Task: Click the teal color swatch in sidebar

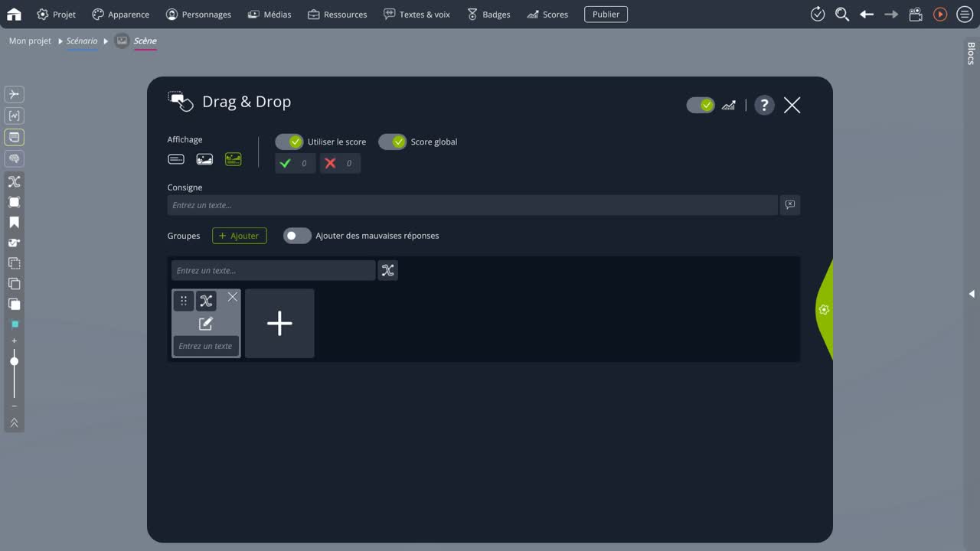Action: coord(14,324)
